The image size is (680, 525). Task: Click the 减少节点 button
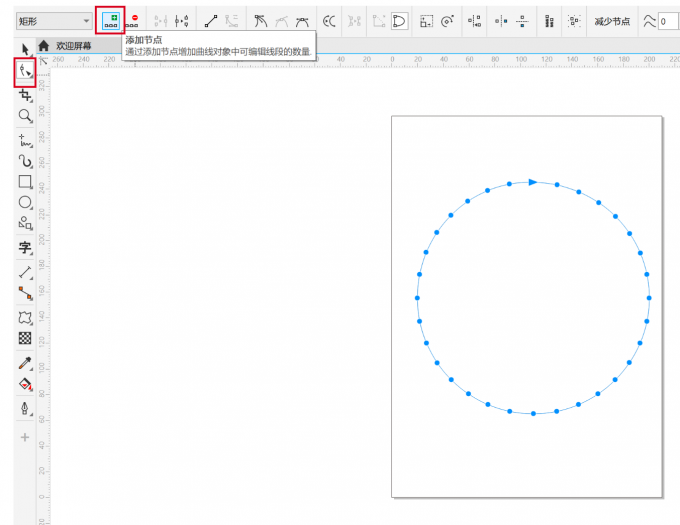click(612, 21)
